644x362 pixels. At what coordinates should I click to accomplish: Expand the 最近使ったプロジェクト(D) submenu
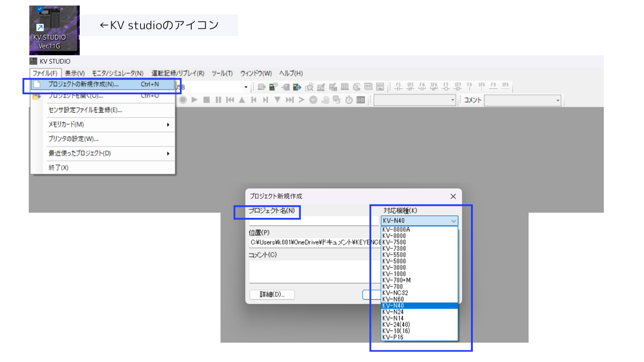click(103, 153)
